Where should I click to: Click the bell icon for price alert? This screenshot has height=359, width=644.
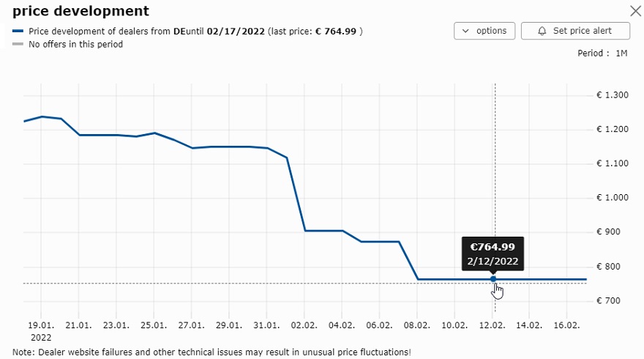[542, 31]
